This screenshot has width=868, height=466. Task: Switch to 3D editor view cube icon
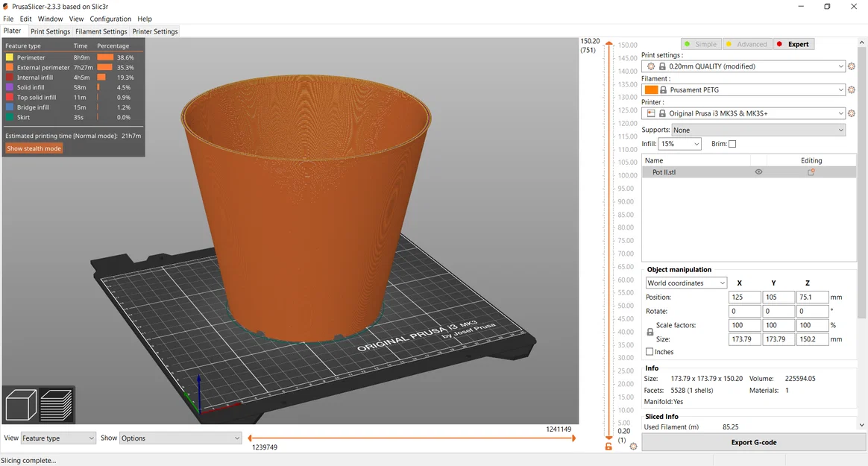(21, 405)
